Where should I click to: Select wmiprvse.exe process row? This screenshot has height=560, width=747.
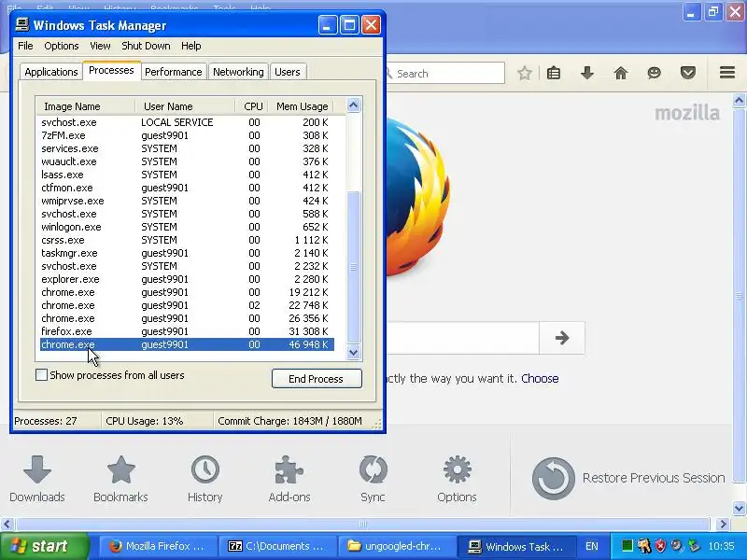(x=187, y=201)
